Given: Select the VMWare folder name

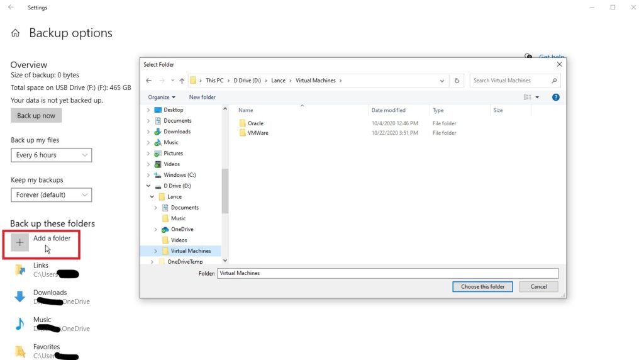Looking at the screenshot, I should pyautogui.click(x=258, y=133).
